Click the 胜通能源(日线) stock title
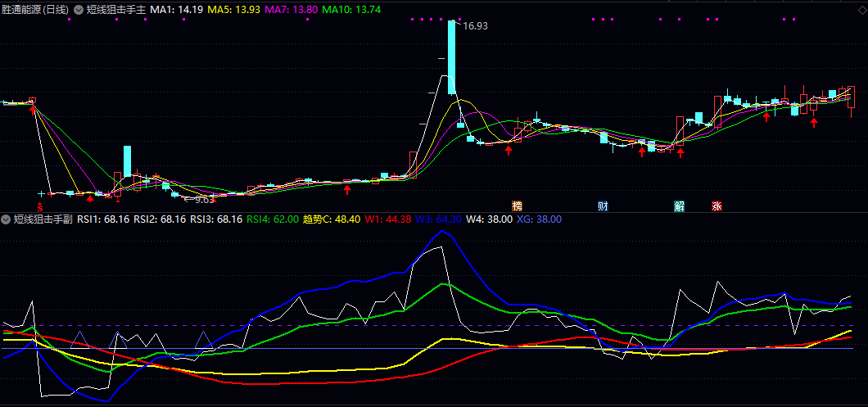868x407 pixels. [x=35, y=11]
